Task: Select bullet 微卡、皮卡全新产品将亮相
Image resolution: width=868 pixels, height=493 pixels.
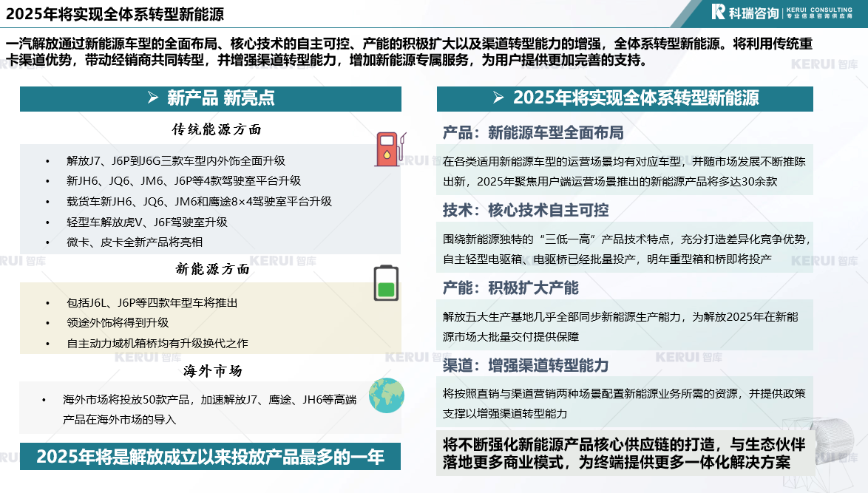Action: (x=135, y=242)
